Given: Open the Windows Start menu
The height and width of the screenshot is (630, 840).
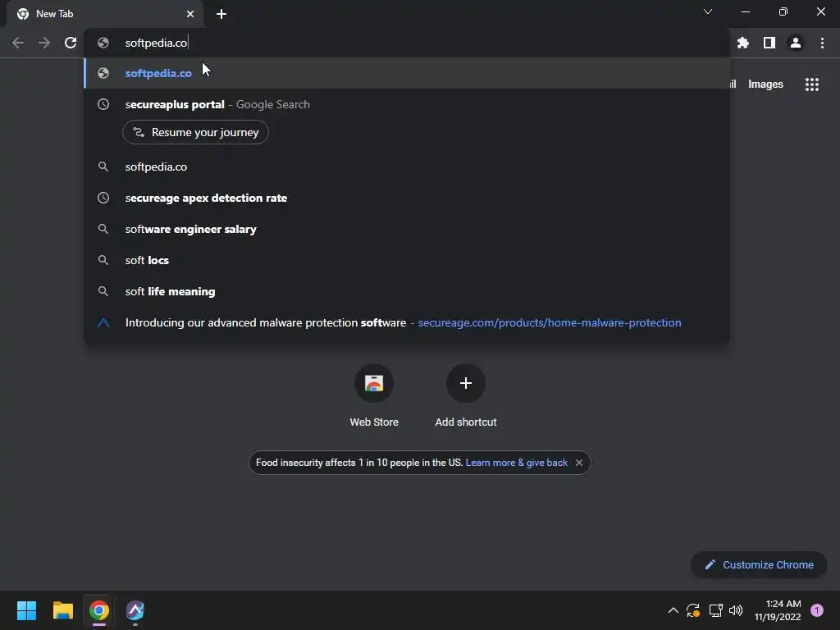Looking at the screenshot, I should 26,610.
